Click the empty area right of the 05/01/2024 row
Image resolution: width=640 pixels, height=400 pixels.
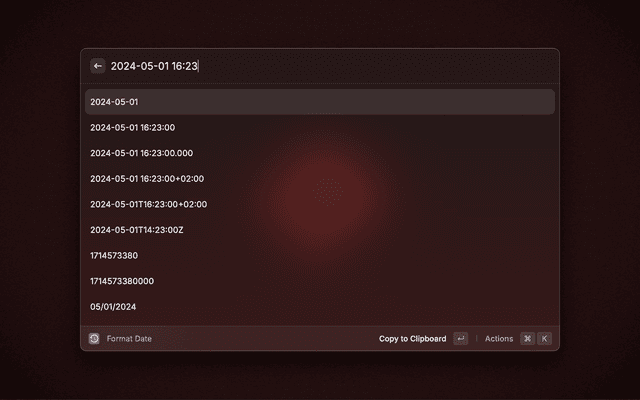[345, 307]
